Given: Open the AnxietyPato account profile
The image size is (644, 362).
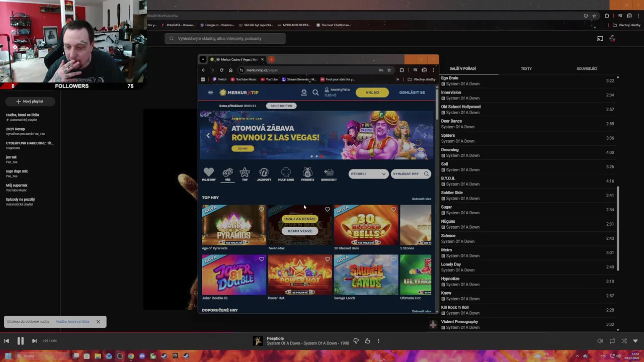Looking at the screenshot, I should pos(337,92).
